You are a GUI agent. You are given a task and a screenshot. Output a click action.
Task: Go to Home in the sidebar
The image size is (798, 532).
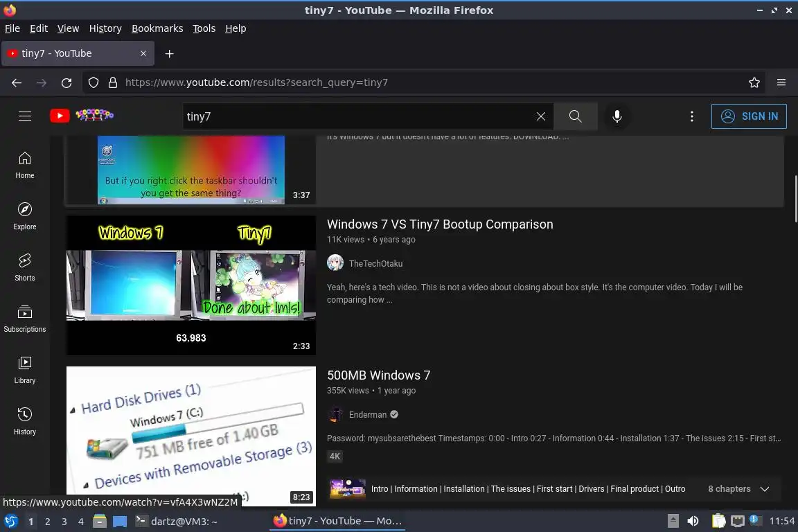(25, 166)
